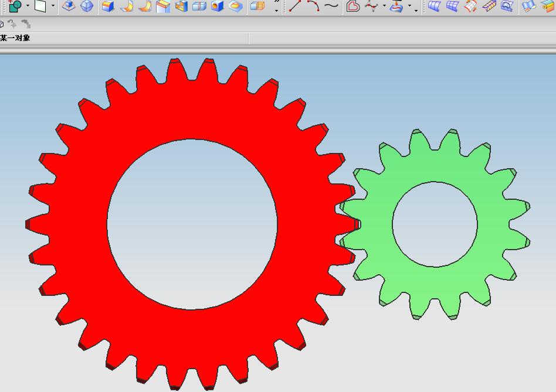The width and height of the screenshot is (556, 392).
Task: Click the blue ribbed curved surface icon
Action: click(434, 6)
